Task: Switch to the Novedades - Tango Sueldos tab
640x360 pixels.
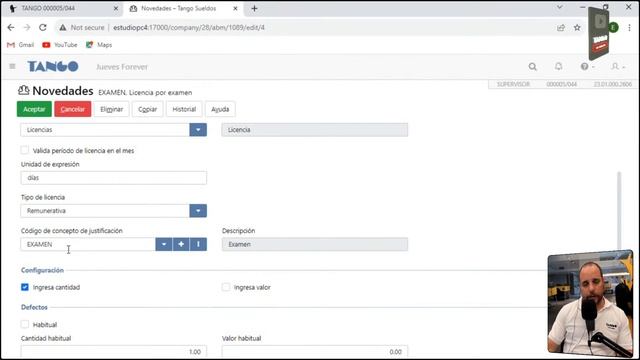Action: [x=183, y=8]
